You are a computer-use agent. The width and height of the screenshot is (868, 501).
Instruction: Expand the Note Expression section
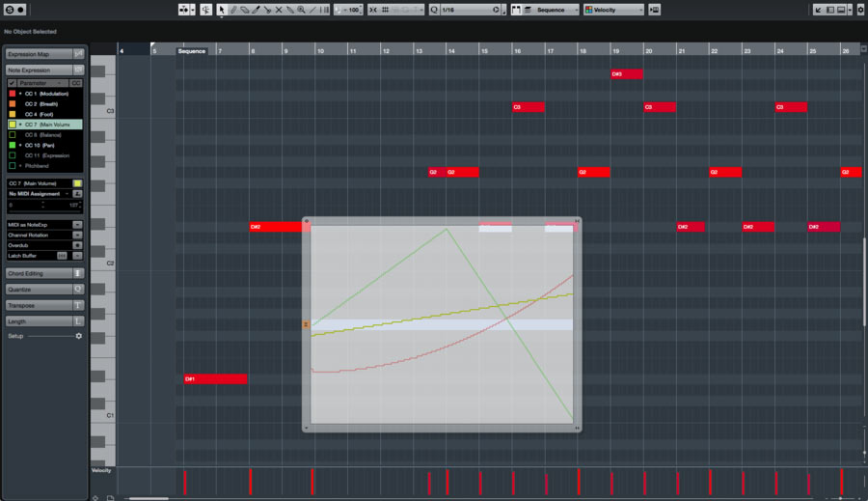[x=44, y=70]
